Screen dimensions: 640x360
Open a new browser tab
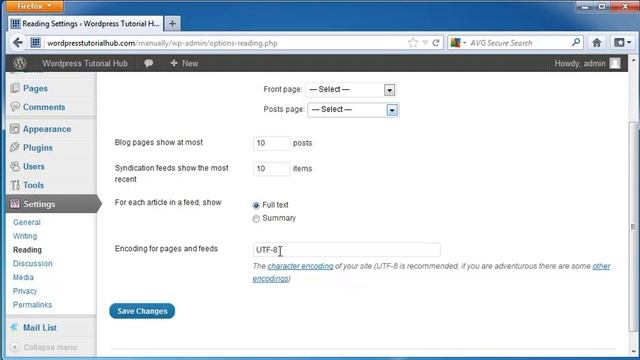172,24
